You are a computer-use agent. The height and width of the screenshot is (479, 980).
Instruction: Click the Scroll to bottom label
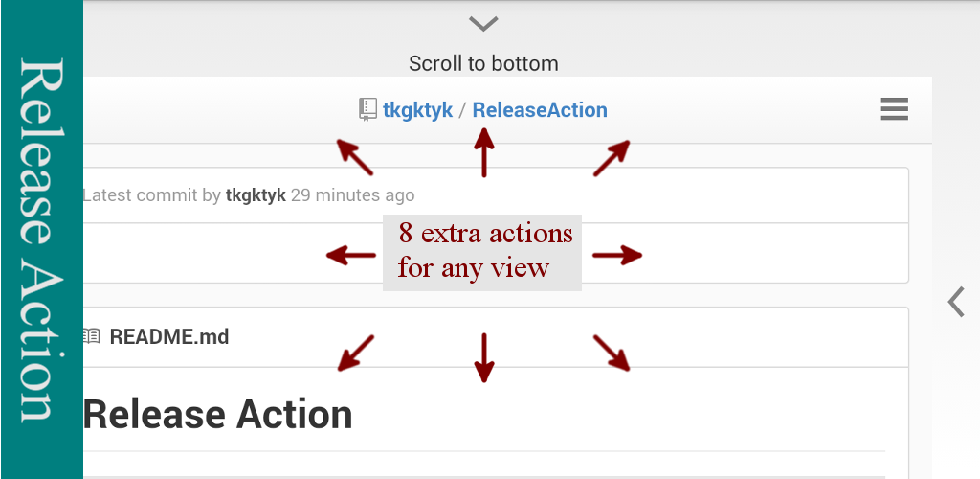(x=483, y=63)
